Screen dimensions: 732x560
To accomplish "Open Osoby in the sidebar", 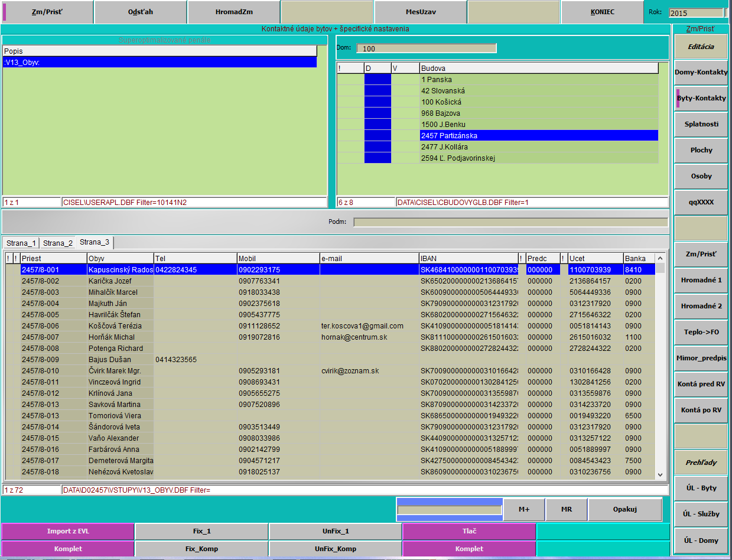I will [x=701, y=176].
